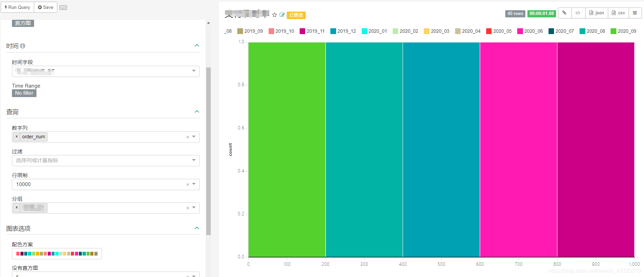
Task: Click the No filter time range button
Action: [x=24, y=93]
